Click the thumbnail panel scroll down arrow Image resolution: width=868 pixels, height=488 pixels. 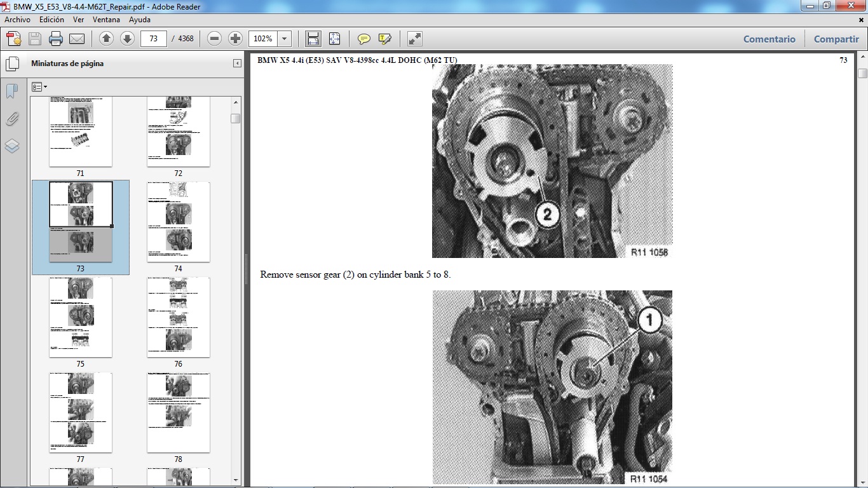(236, 480)
